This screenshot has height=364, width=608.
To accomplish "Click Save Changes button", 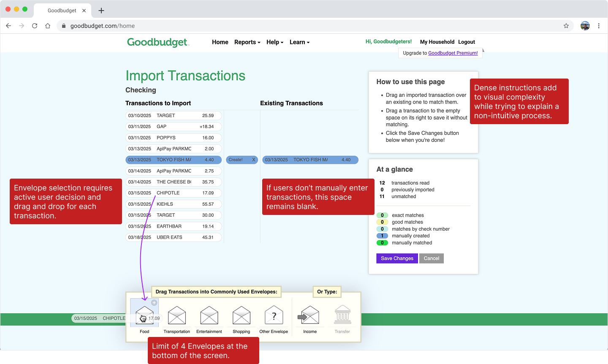I will coord(397,258).
